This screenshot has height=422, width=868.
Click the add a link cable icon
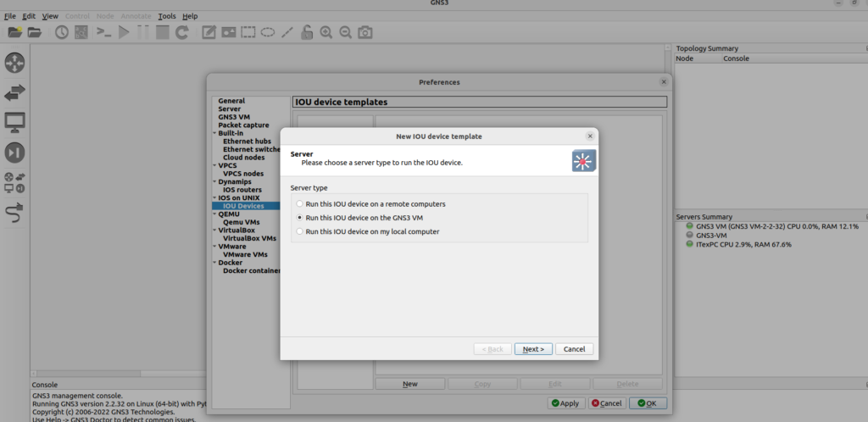(15, 214)
